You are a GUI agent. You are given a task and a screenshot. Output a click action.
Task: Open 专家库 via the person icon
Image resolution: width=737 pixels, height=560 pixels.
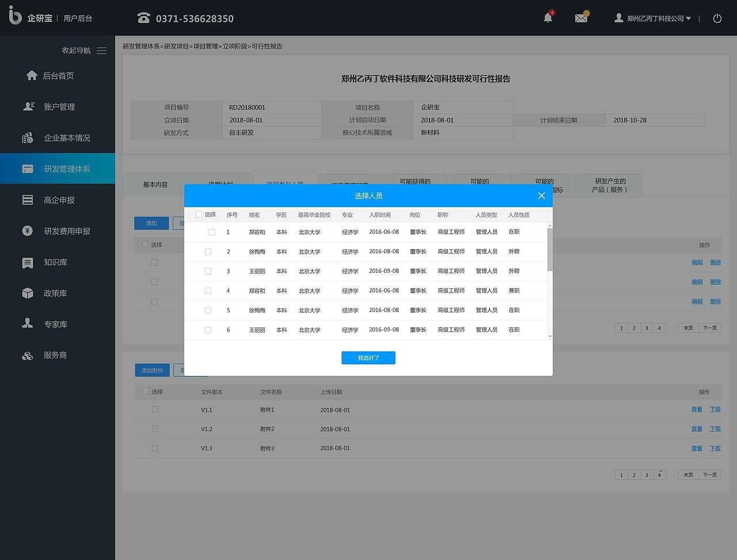click(x=28, y=323)
